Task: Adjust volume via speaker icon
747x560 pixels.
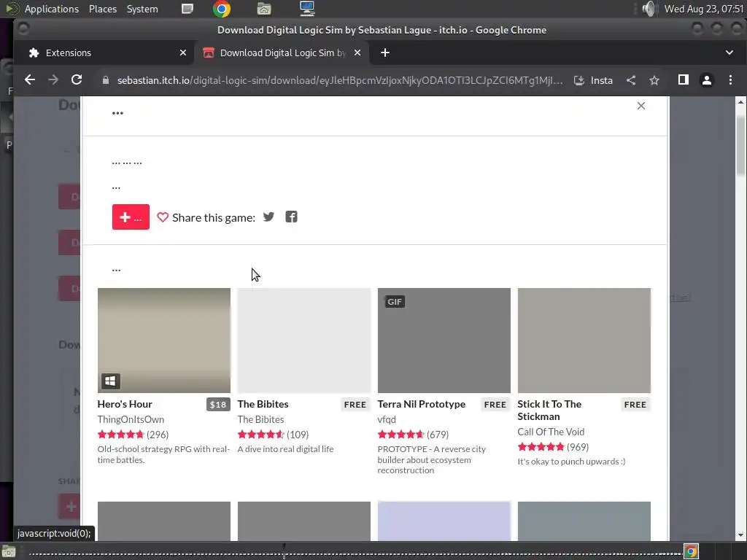Action: pos(649,9)
